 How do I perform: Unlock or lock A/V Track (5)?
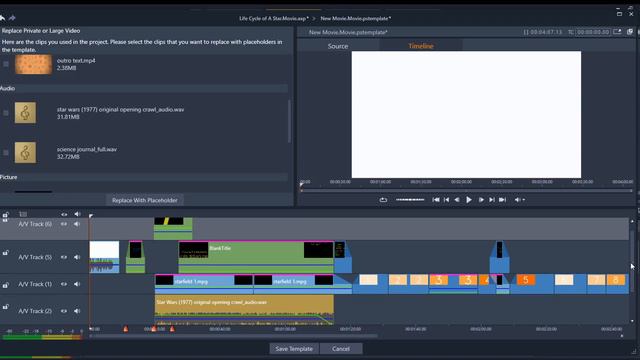[x=5, y=253]
